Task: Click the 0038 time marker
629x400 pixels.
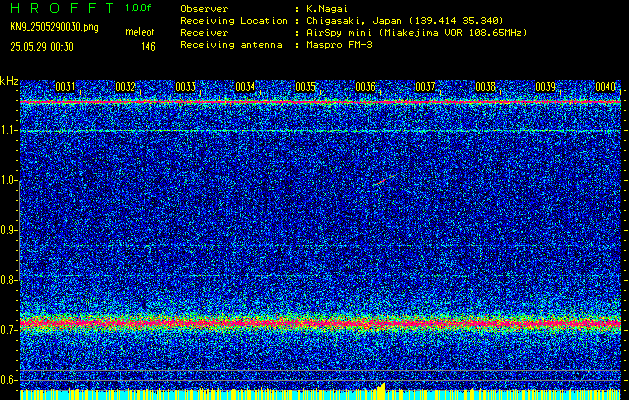Action: (x=485, y=87)
